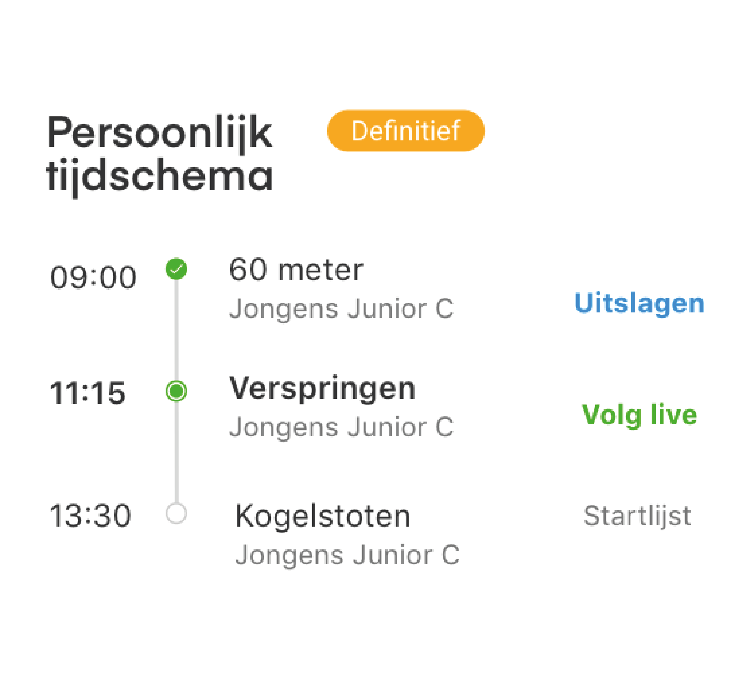Click timeline line between 09:00 and 11:15 markers
The width and height of the screenshot is (737, 700).
click(176, 330)
